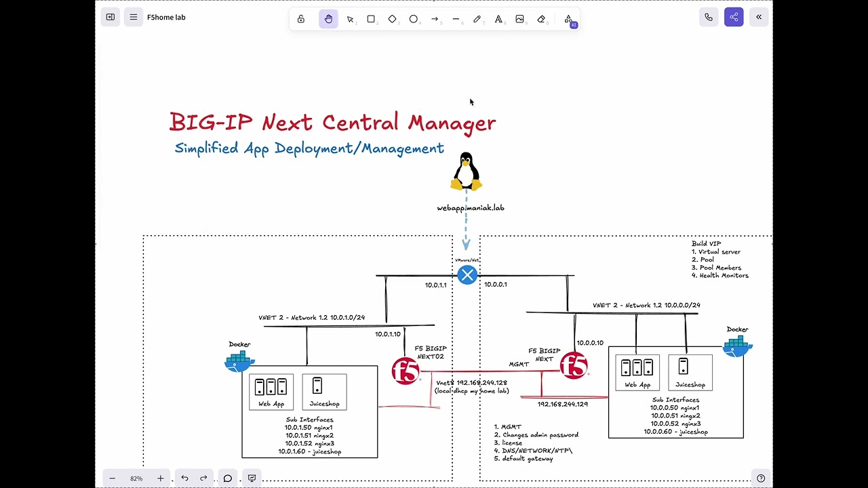Image resolution: width=868 pixels, height=488 pixels.
Task: Select the left Juiceshop box
Action: [x=324, y=392]
